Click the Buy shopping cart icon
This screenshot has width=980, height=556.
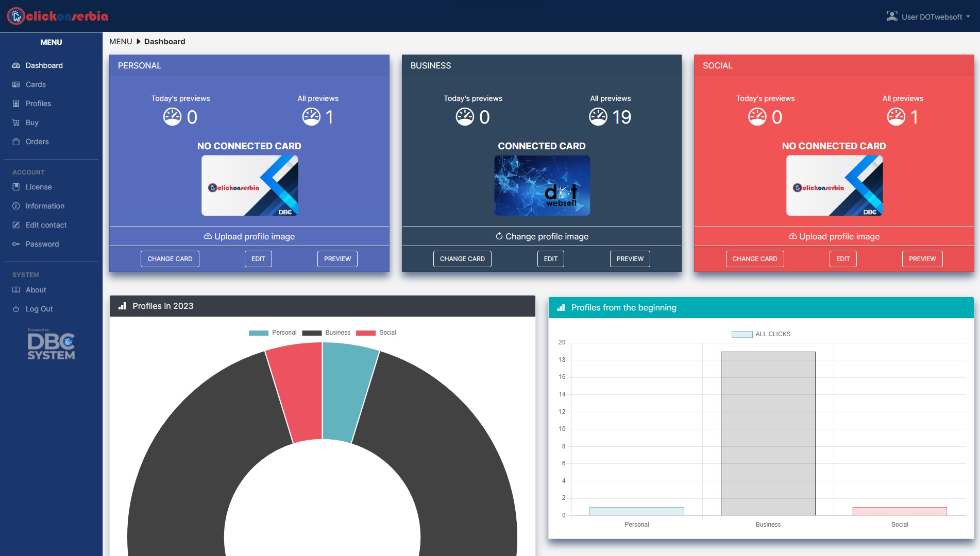[x=16, y=123]
